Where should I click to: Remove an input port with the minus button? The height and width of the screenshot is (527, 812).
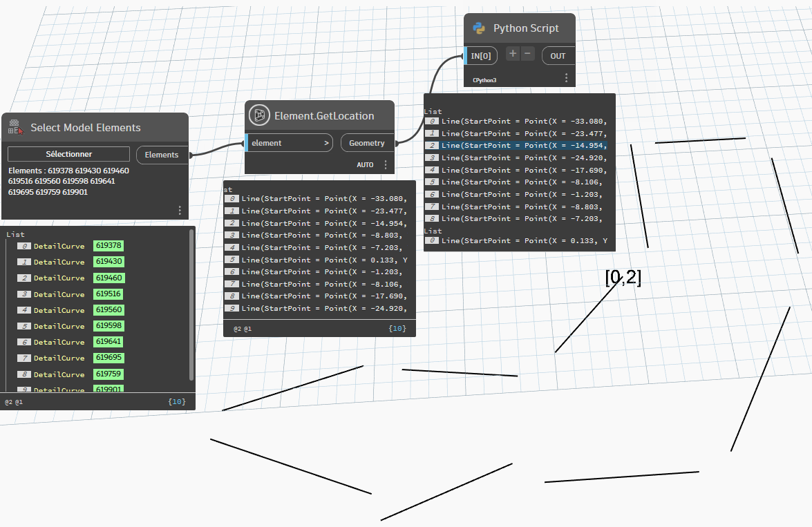point(527,53)
